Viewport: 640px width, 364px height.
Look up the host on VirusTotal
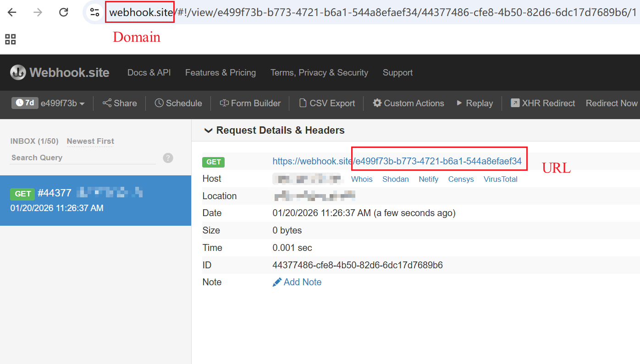[500, 179]
